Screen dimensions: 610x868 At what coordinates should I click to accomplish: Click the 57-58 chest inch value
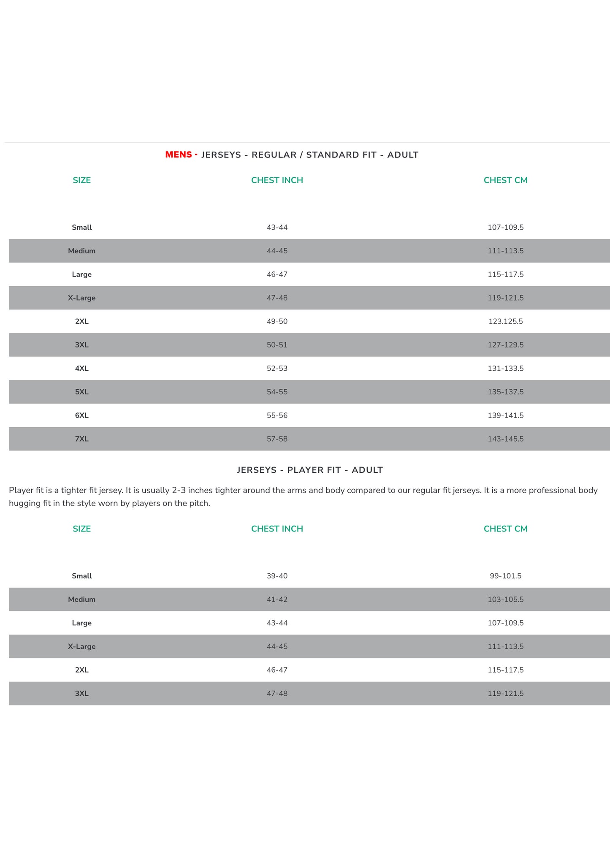coord(277,439)
